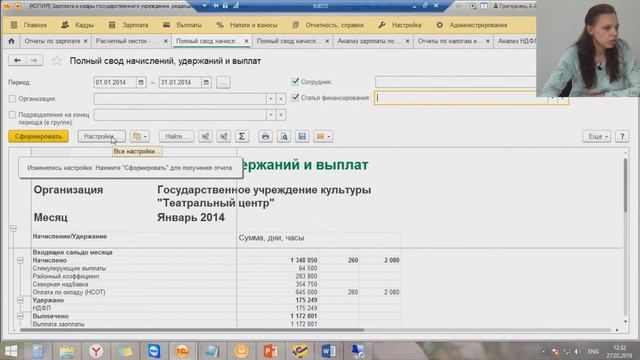This screenshot has height=360, width=640.
Task: Open calendar for period start date
Action: [141, 82]
